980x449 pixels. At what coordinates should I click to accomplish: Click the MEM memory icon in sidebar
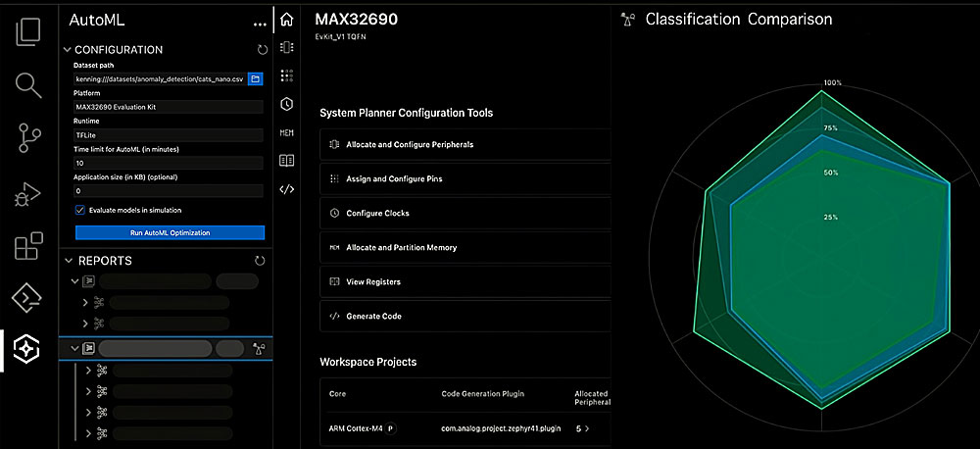286,132
